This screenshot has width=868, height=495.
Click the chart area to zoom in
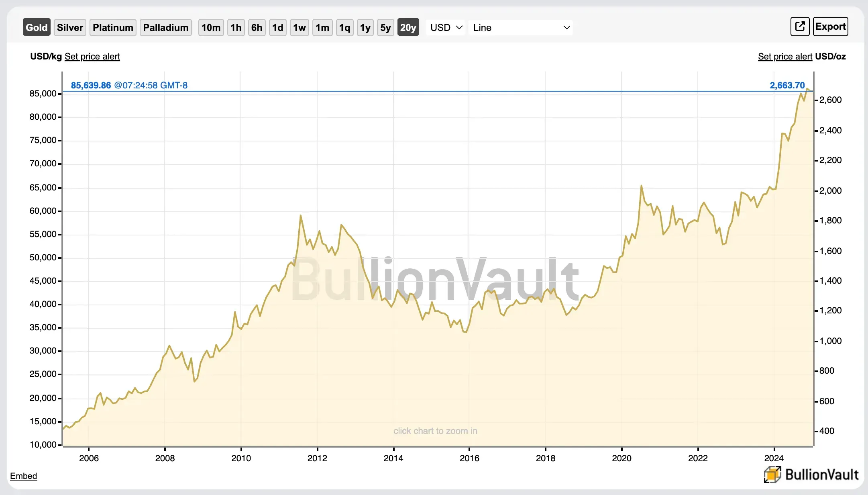click(x=436, y=261)
